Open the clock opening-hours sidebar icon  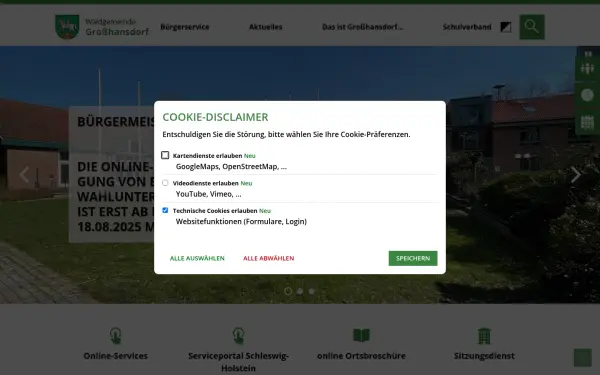click(x=587, y=95)
